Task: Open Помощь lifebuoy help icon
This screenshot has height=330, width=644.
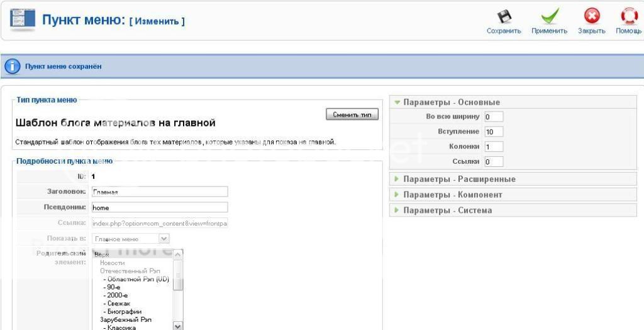Action: 629,16
